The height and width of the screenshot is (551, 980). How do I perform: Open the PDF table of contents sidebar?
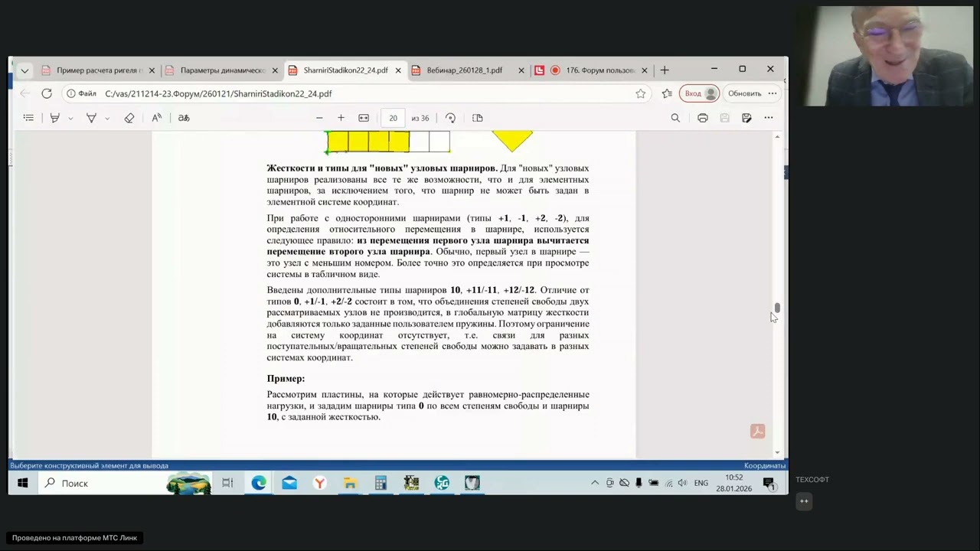click(28, 118)
